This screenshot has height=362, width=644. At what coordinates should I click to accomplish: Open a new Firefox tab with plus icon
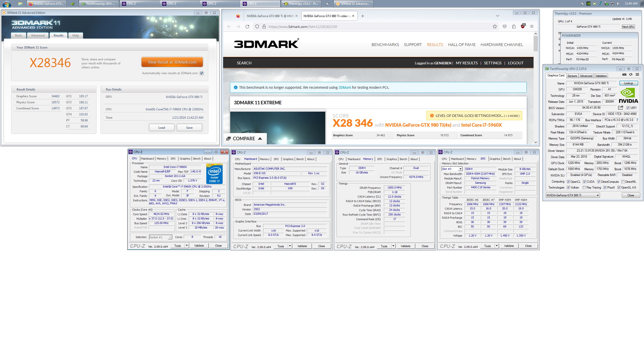pyautogui.click(x=363, y=16)
